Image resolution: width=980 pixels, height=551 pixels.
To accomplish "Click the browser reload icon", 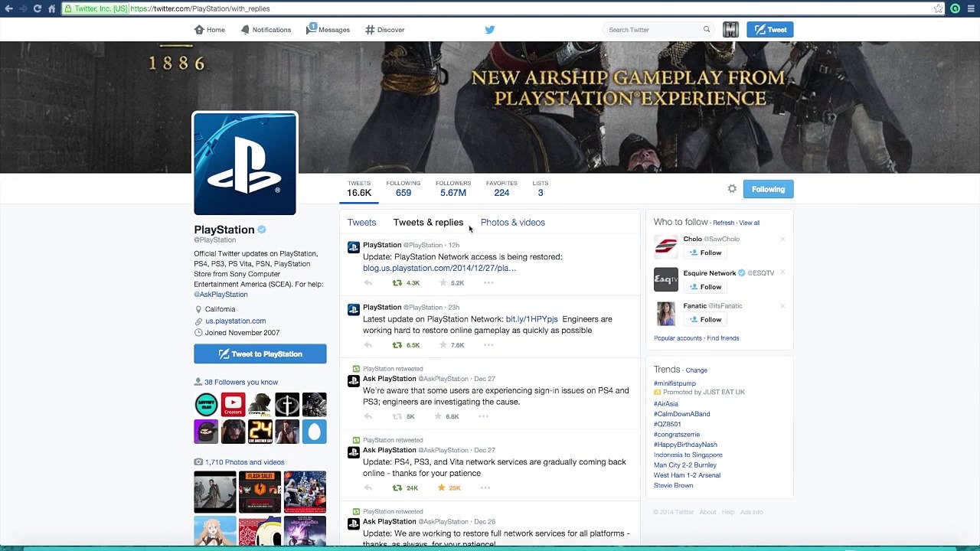I will [37, 8].
